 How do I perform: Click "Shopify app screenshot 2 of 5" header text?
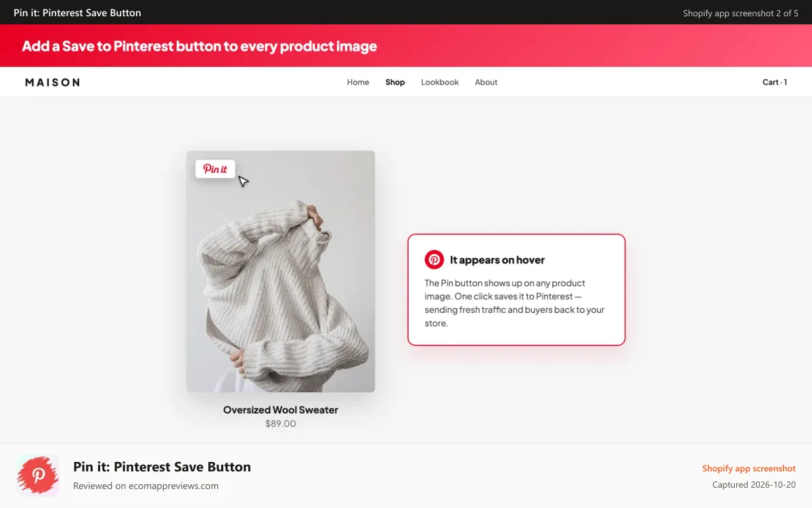point(741,13)
